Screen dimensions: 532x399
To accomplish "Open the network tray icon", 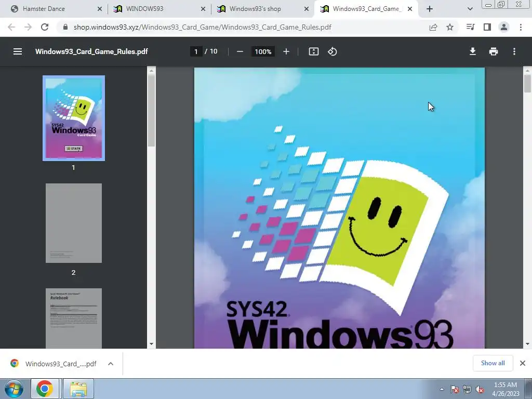I will (467, 389).
